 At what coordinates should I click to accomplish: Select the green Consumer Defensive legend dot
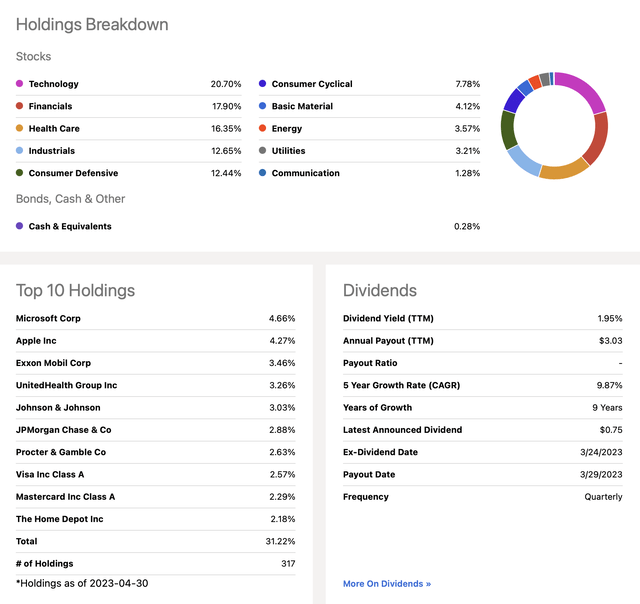(19, 173)
